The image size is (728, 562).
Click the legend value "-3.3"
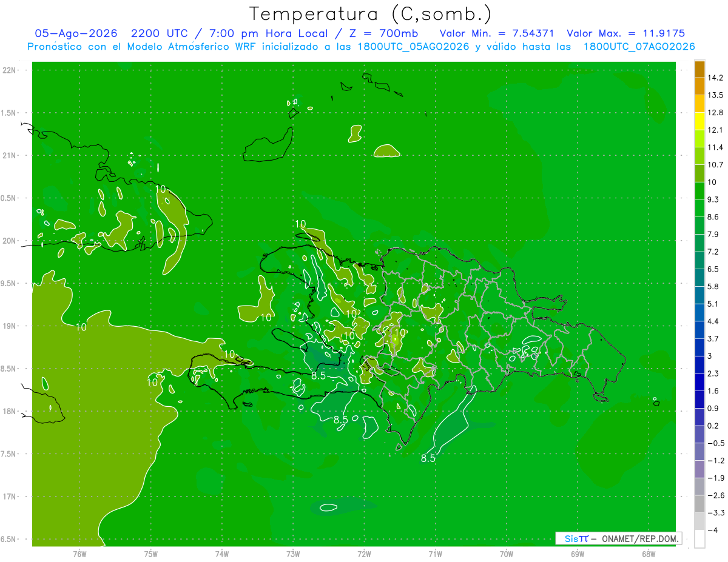(x=715, y=513)
